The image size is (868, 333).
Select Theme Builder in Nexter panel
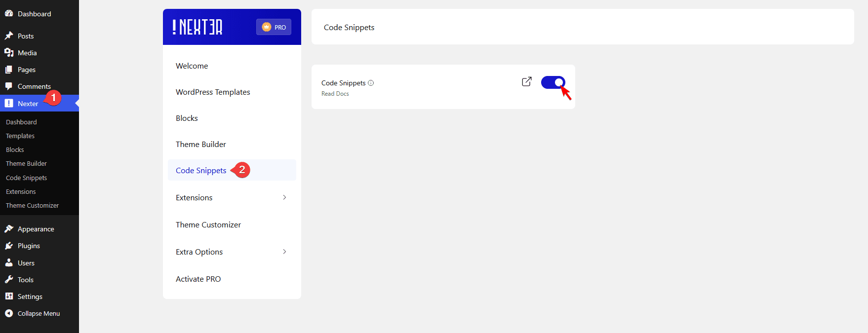pos(200,144)
